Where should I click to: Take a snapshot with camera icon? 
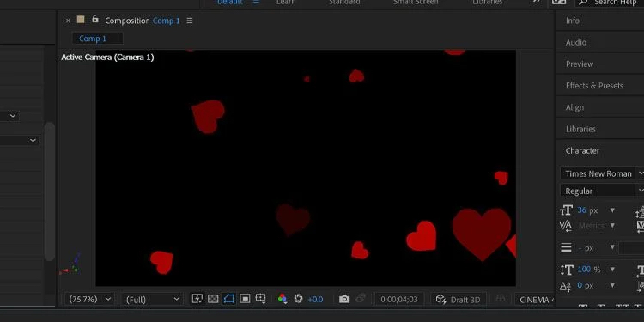(344, 299)
